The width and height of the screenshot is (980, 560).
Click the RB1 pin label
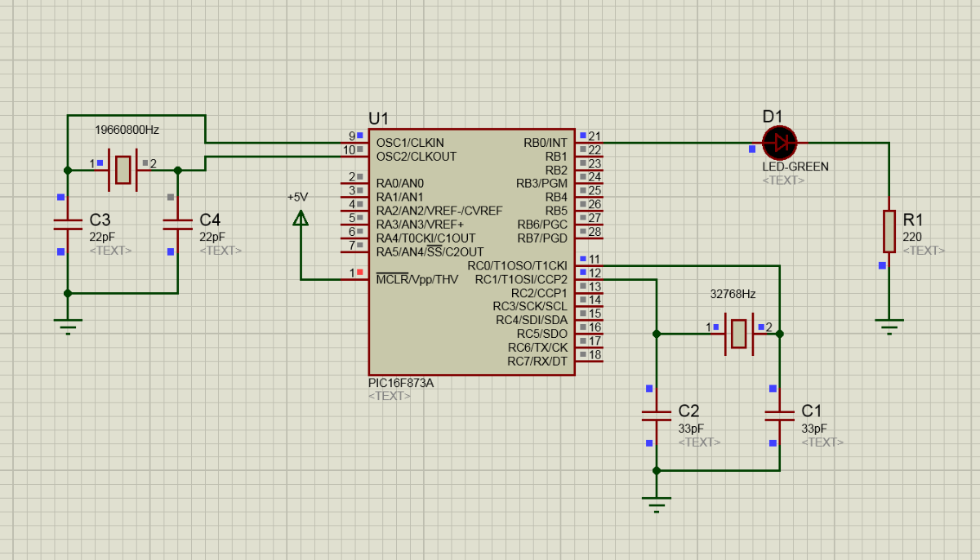coord(556,156)
